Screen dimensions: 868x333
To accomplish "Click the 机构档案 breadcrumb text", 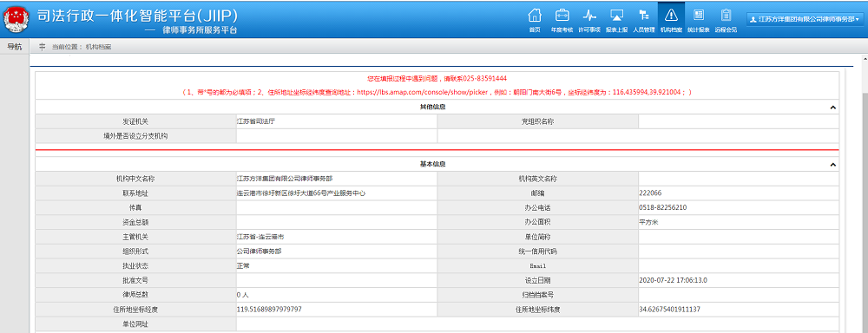I will coord(99,47).
